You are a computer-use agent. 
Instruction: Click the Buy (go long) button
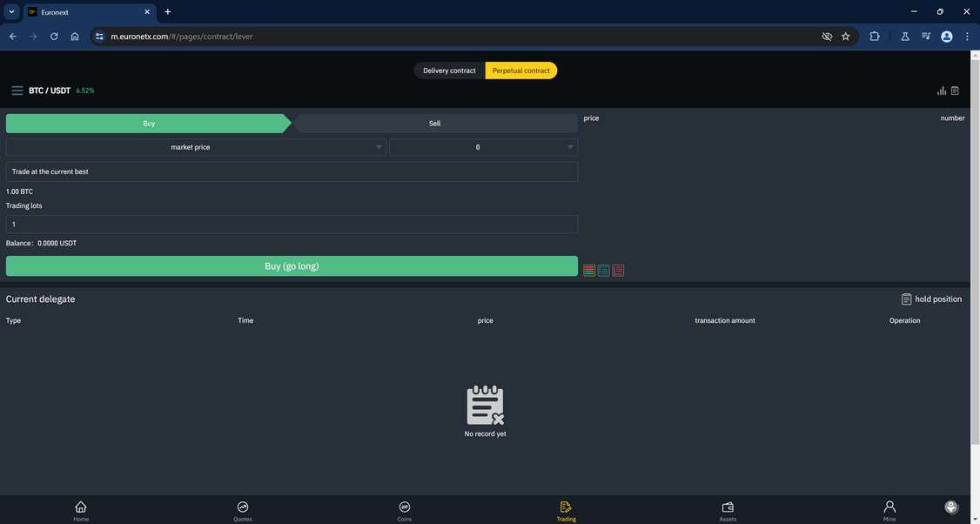tap(292, 265)
